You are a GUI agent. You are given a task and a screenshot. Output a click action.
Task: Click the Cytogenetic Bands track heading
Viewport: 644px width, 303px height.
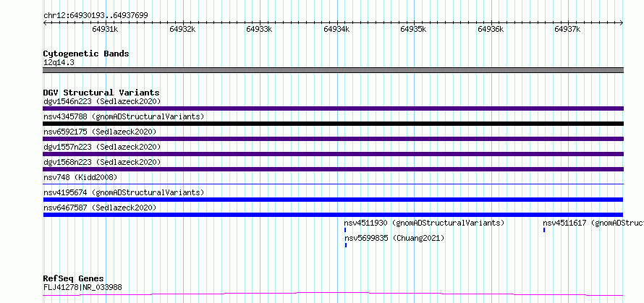(86, 54)
